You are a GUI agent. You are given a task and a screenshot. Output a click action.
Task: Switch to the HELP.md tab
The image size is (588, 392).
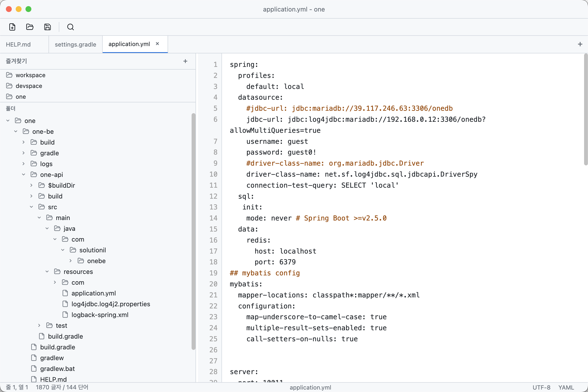pos(18,45)
